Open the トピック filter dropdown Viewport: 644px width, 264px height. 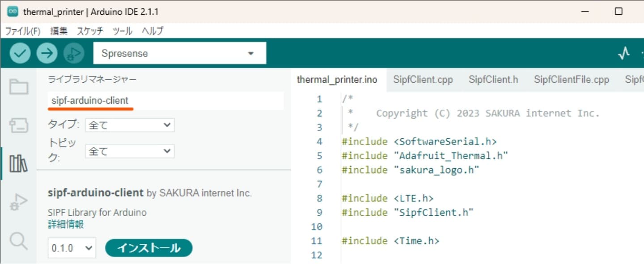(x=129, y=151)
